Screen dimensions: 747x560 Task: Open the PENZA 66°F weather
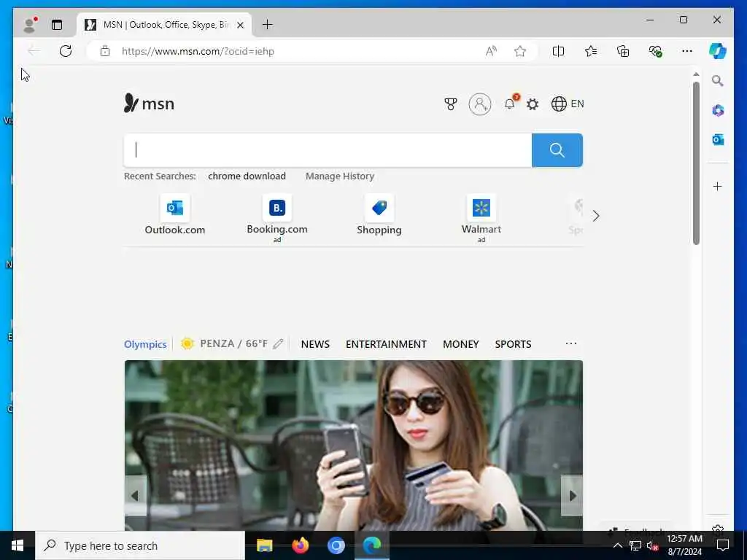(225, 344)
